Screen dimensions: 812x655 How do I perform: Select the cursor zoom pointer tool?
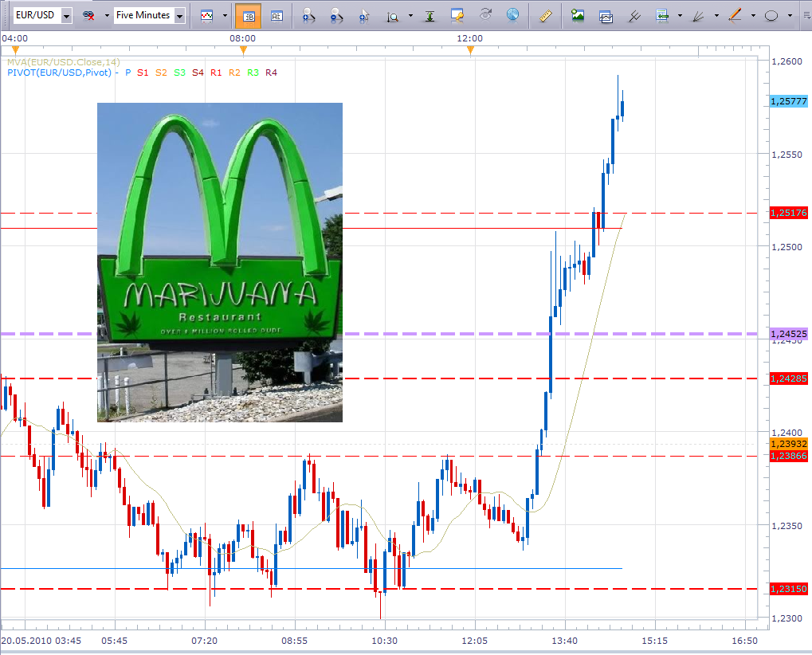coord(365,16)
